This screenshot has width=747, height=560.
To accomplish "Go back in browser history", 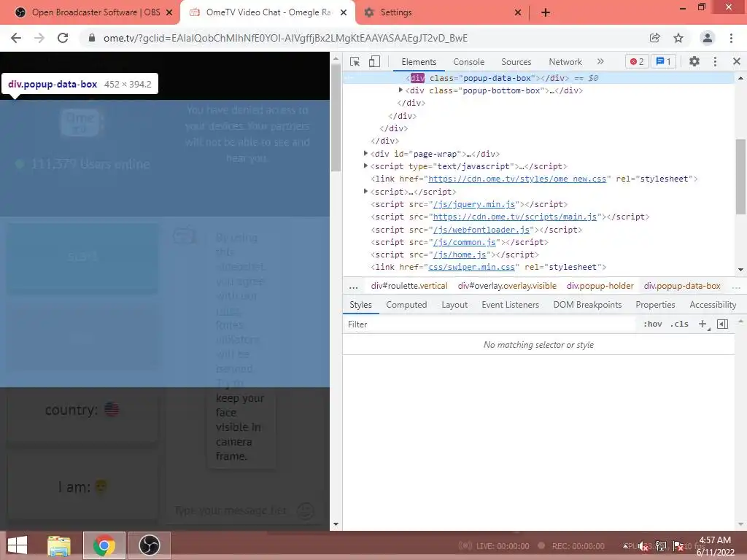I will (x=16, y=38).
